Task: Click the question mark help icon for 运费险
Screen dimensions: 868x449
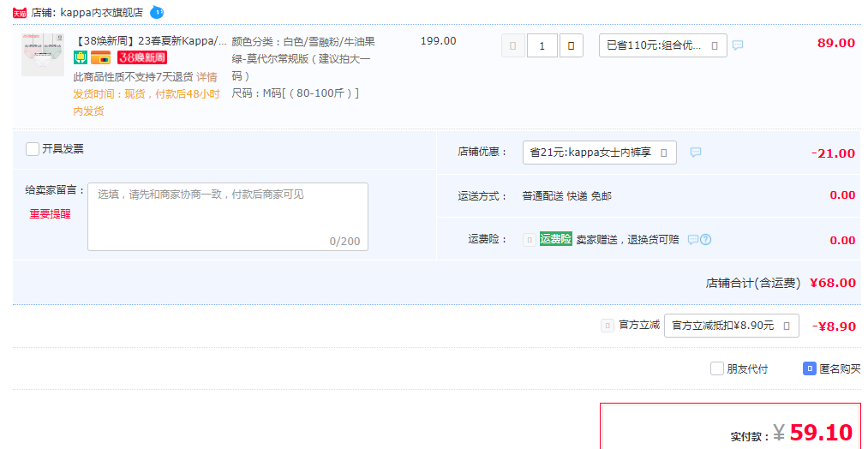Action: (x=705, y=240)
